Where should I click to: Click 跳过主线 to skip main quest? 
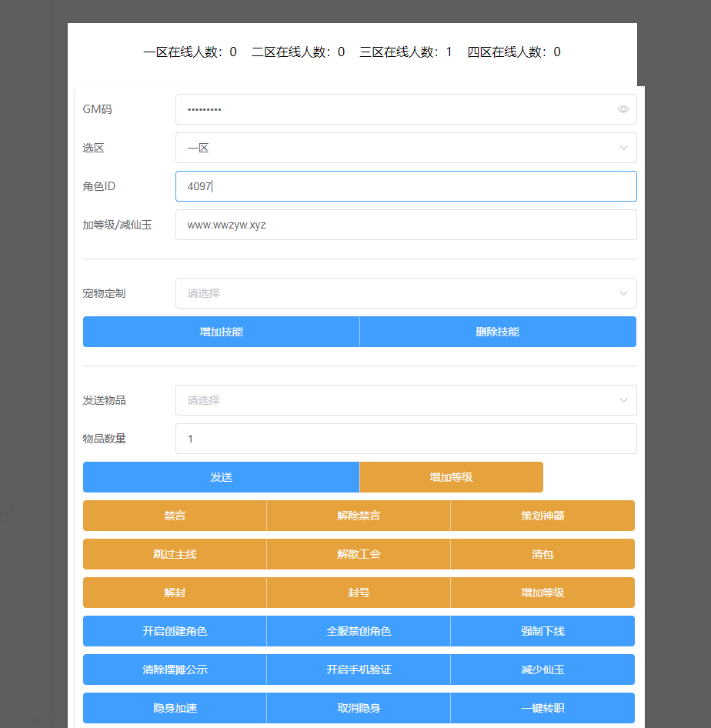point(175,554)
